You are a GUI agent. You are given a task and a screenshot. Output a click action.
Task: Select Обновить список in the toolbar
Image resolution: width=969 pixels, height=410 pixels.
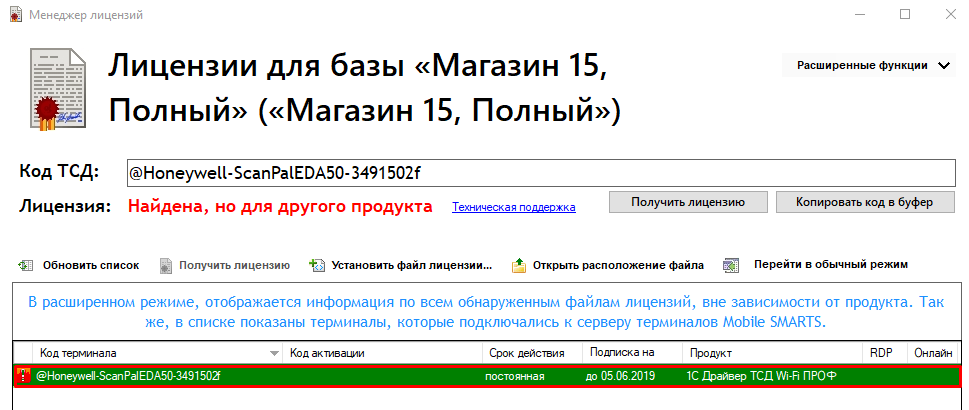[90, 265]
